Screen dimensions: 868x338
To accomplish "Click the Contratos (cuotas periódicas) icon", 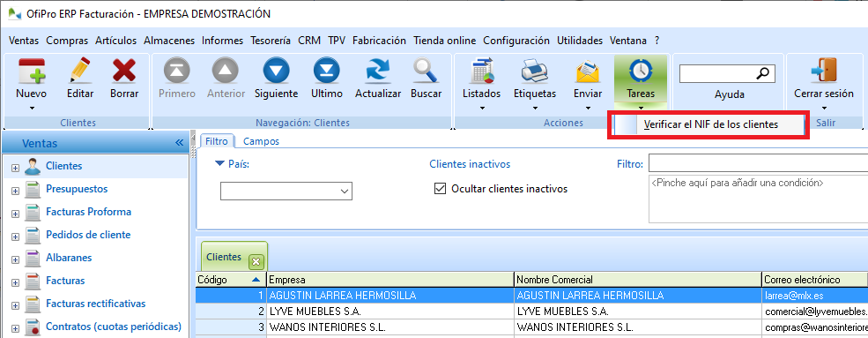I will 33,327.
